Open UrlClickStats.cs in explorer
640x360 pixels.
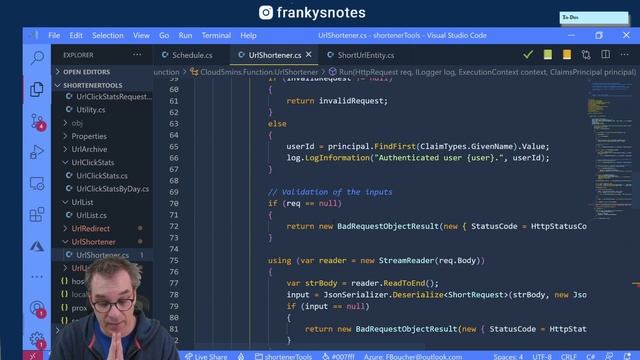pyautogui.click(x=102, y=176)
